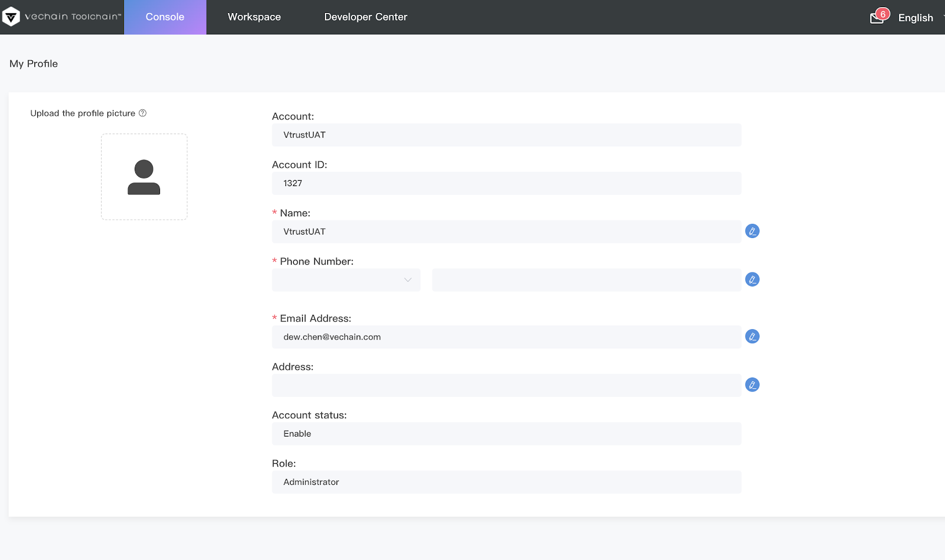
Task: Click the phone number input field
Action: click(586, 280)
